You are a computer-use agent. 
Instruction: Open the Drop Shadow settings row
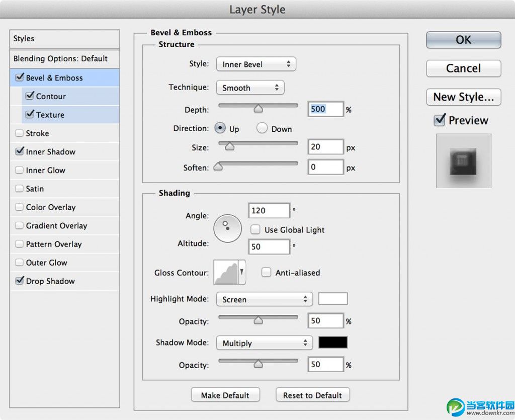point(65,281)
